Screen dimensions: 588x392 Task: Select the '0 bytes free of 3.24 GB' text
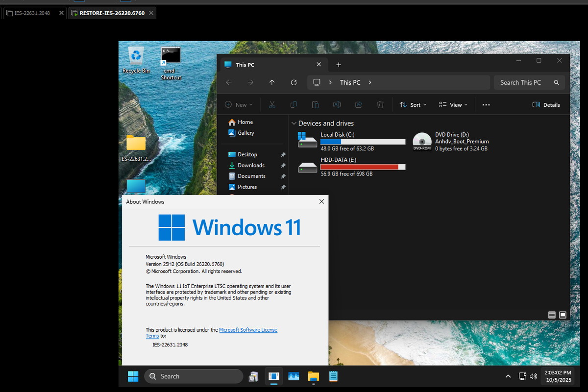click(461, 148)
